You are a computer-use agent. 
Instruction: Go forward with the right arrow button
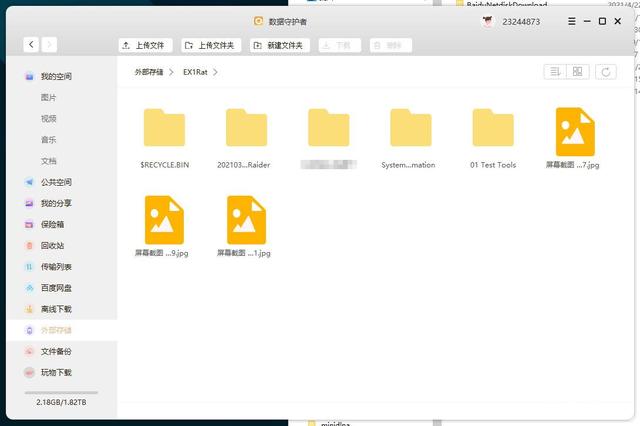pyautogui.click(x=49, y=44)
